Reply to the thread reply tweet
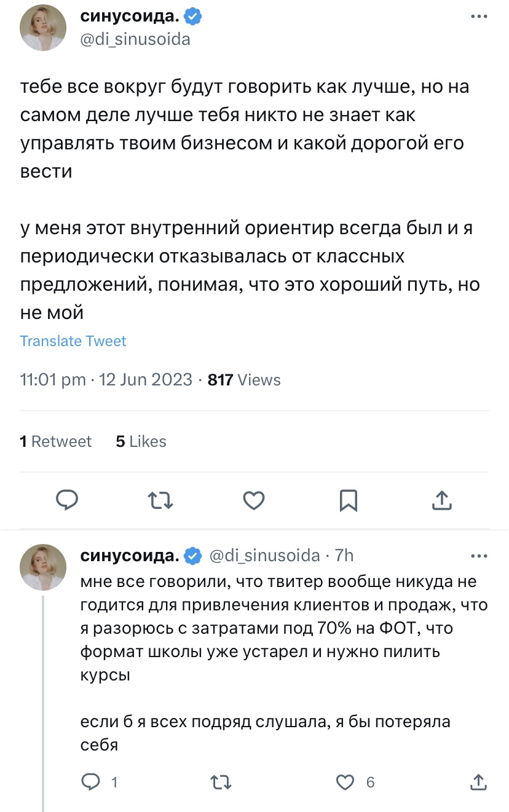509x812 pixels. [91, 782]
